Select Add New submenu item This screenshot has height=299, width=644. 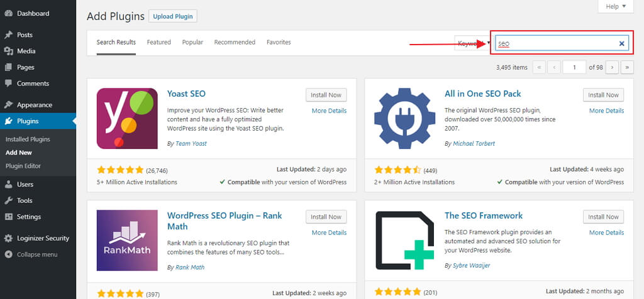click(19, 153)
